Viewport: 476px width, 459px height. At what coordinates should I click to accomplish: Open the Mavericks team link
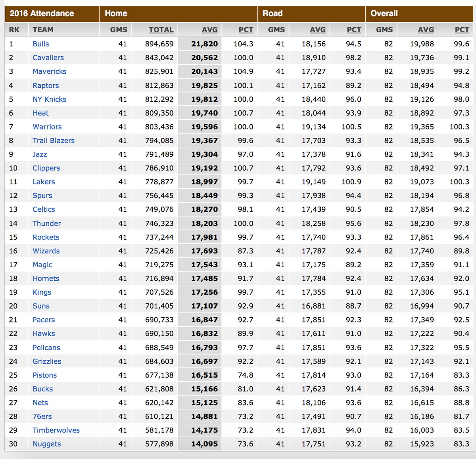[49, 71]
